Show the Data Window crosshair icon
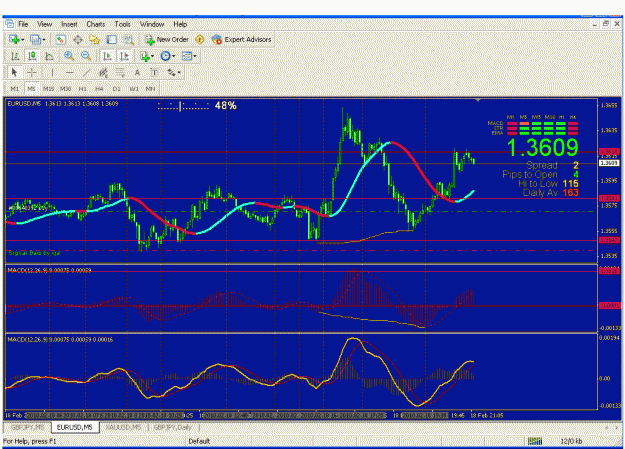625x449 pixels. coord(78,39)
